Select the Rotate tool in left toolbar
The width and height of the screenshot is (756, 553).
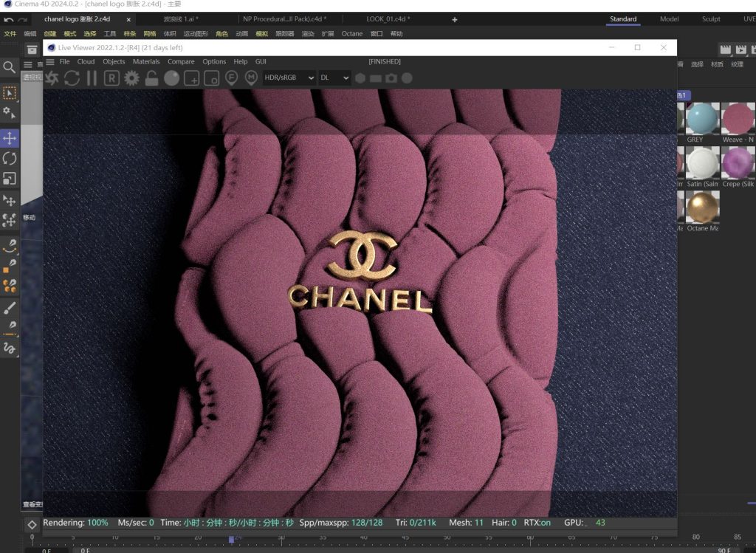(x=10, y=159)
